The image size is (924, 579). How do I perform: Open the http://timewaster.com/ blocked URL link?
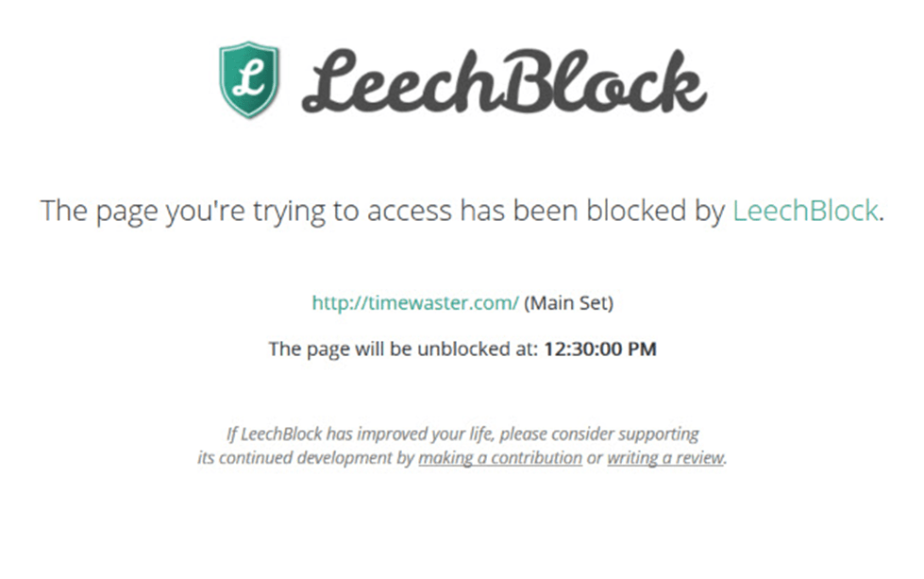pos(415,303)
